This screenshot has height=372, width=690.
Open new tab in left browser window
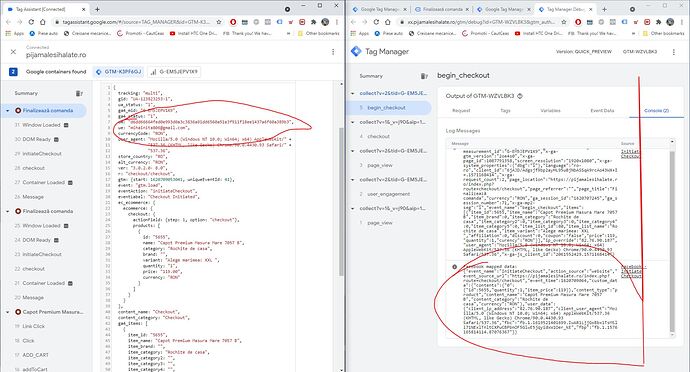coord(97,9)
